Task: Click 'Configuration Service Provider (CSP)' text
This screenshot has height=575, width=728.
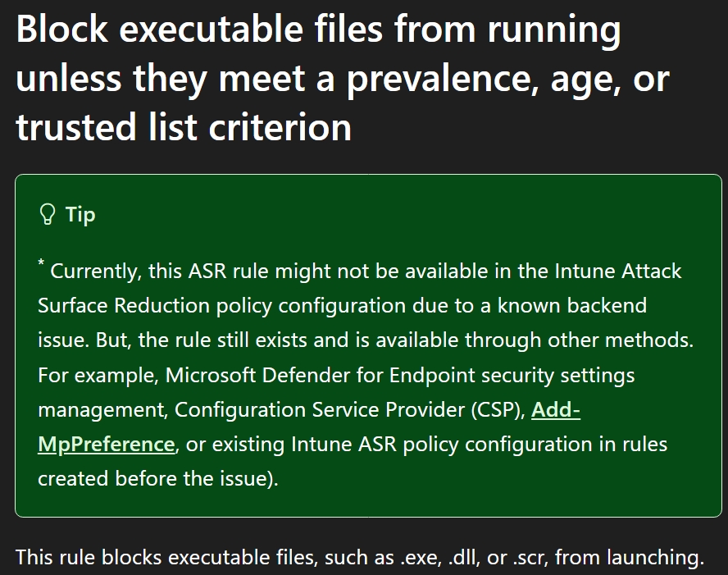Action: point(349,409)
